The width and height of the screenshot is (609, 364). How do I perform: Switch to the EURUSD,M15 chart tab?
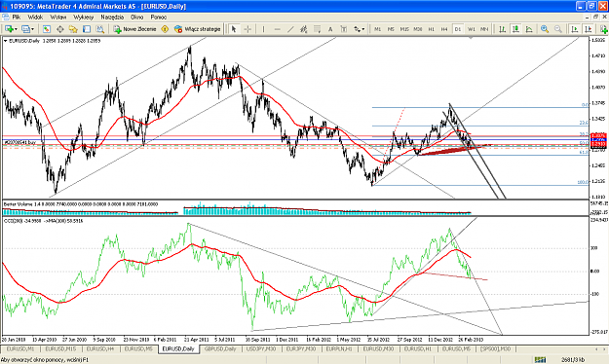(x=60, y=349)
